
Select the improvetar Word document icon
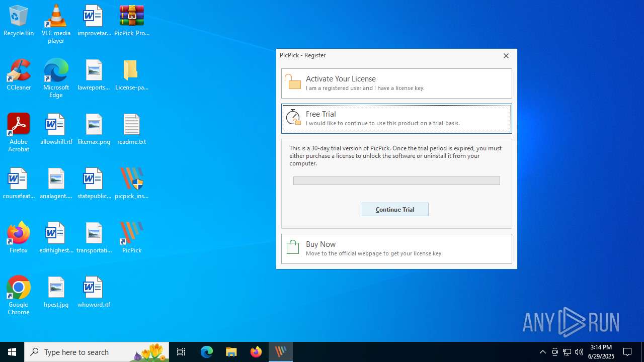tap(94, 21)
